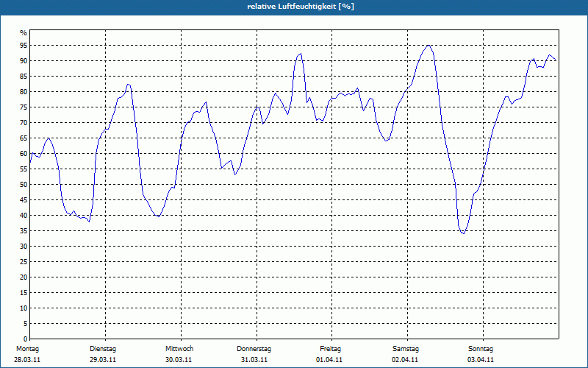The width and height of the screenshot is (588, 368).
Task: Click the y-axis value 35
Action: click(x=24, y=231)
